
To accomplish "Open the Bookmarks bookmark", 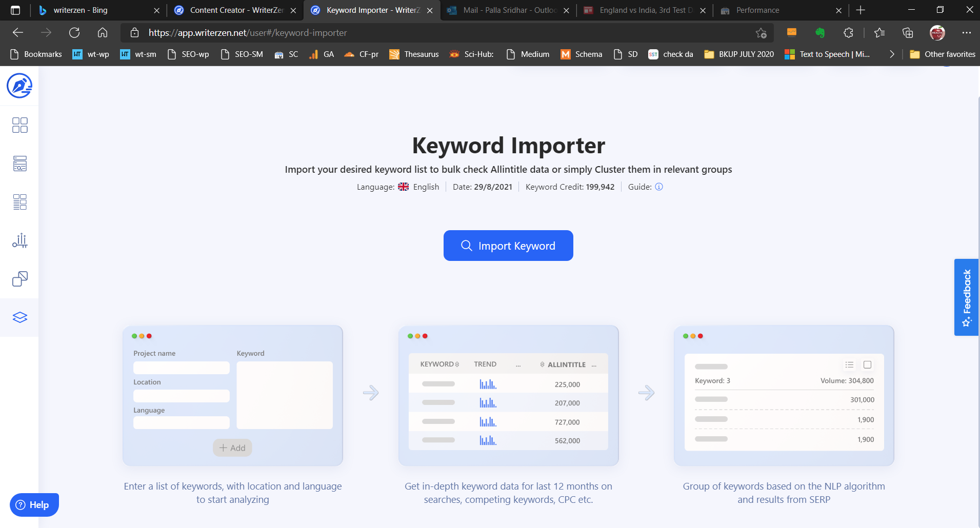I will pos(36,54).
